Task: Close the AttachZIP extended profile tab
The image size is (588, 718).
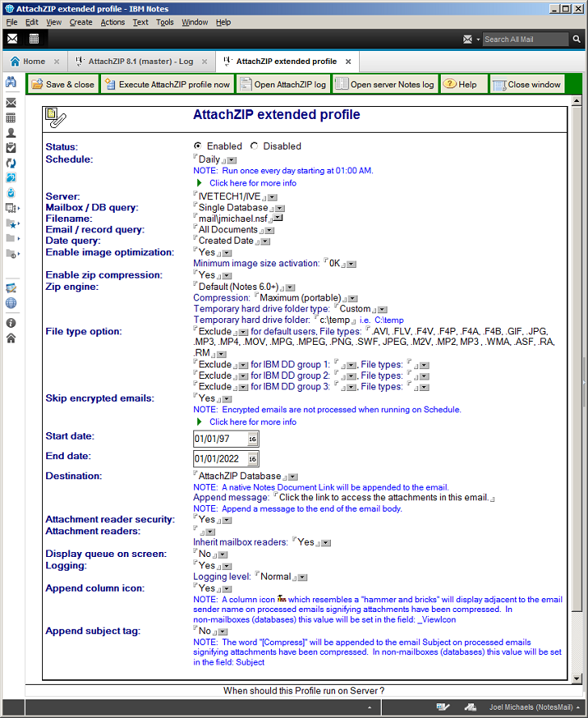Action: click(x=349, y=62)
